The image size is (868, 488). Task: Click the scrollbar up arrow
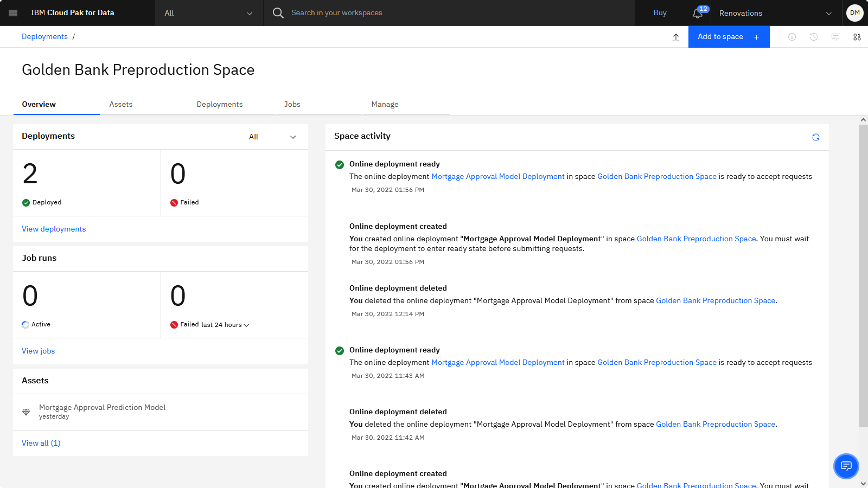click(863, 120)
